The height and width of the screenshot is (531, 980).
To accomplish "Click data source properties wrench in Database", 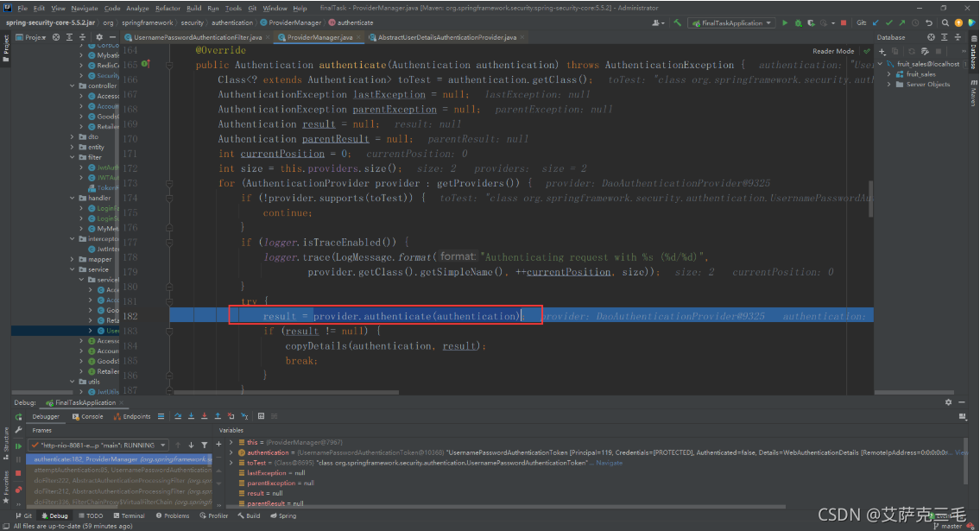I will (x=925, y=51).
